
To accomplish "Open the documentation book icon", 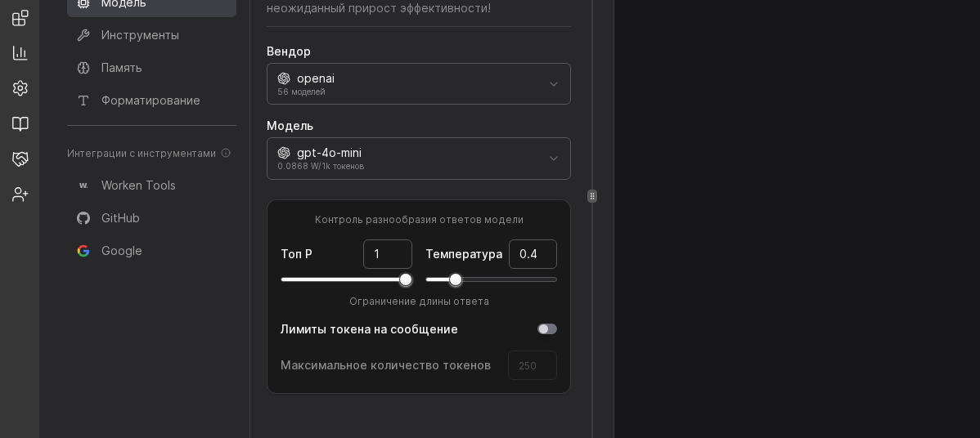I will [20, 123].
